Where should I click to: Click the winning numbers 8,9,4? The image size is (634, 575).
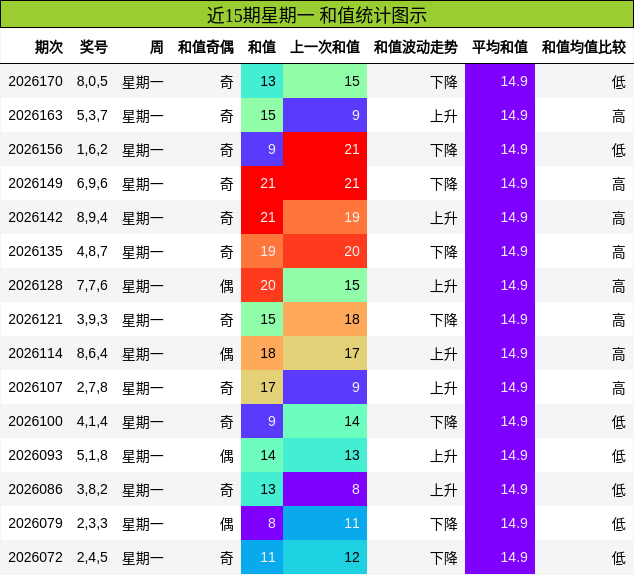pyautogui.click(x=92, y=217)
